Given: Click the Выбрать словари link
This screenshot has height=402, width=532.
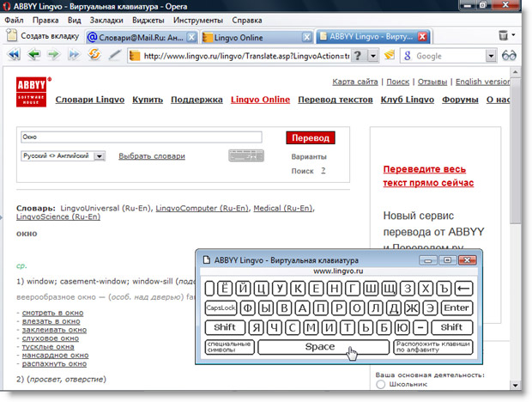Looking at the screenshot, I should click(152, 156).
